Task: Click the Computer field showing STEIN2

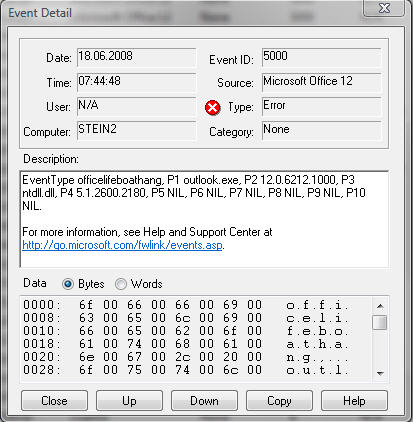Action: pyautogui.click(x=137, y=130)
